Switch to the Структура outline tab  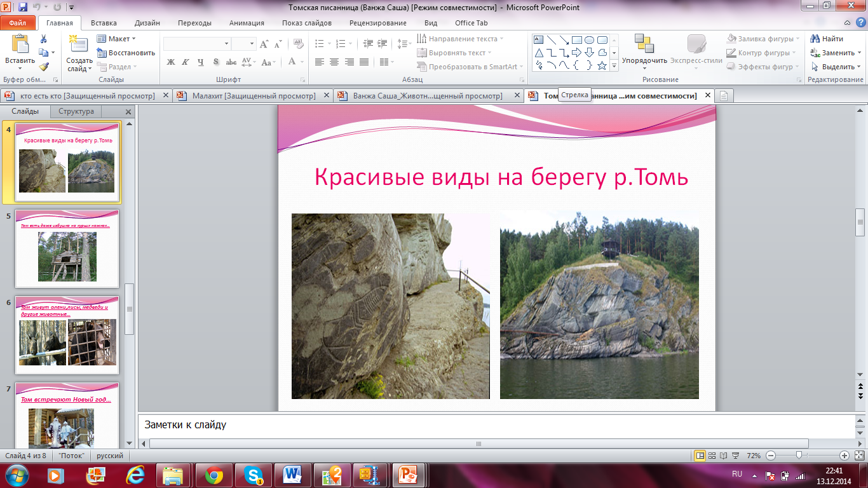point(76,111)
